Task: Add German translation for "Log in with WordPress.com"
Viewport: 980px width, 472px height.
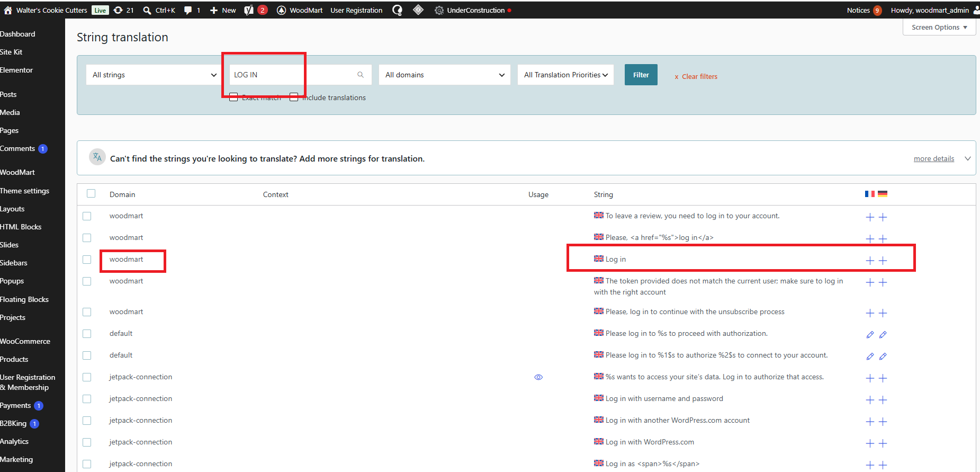Action: pos(883,443)
